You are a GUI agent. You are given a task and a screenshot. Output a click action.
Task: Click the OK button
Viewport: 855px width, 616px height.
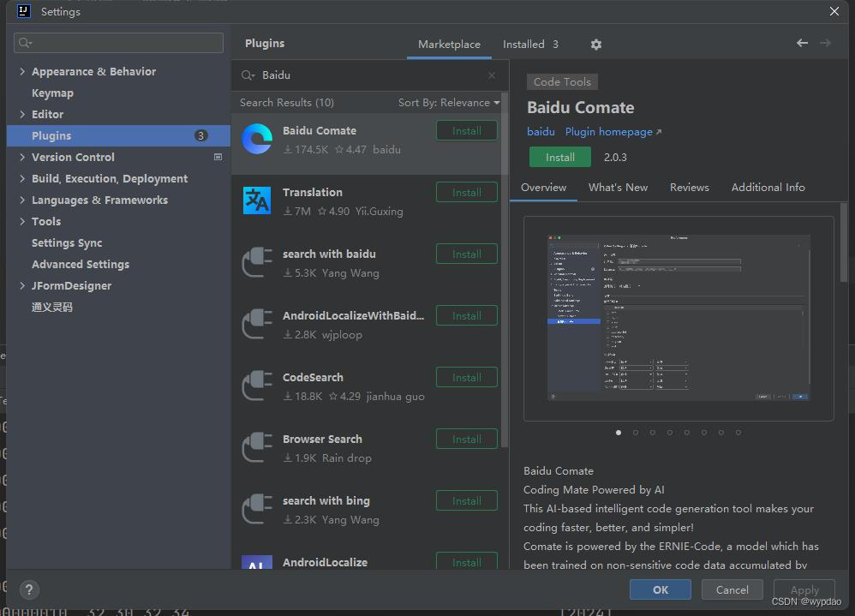[661, 589]
